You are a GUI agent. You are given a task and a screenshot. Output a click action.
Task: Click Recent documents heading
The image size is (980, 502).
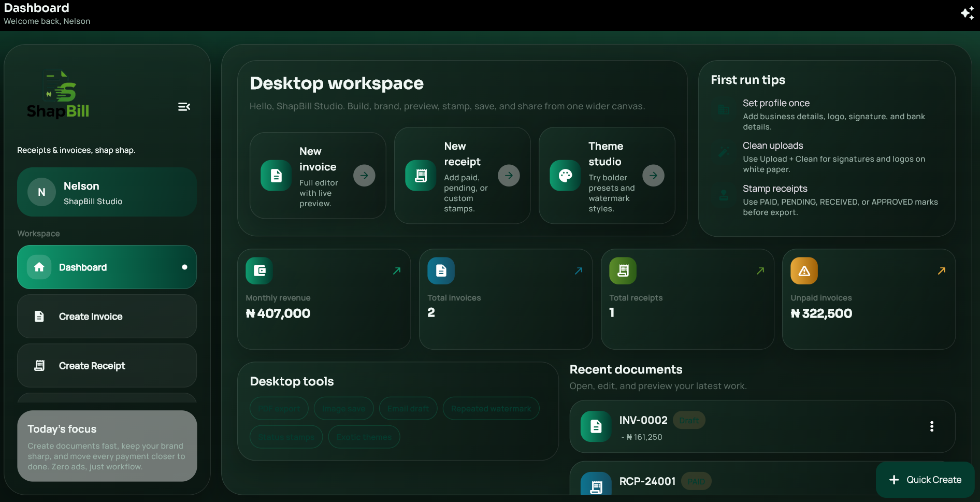tap(626, 369)
